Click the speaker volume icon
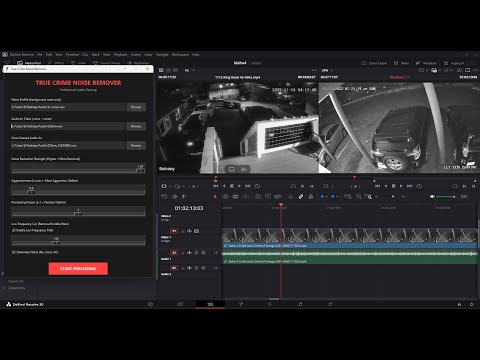Screen dimensions: 480x360 [432, 197]
